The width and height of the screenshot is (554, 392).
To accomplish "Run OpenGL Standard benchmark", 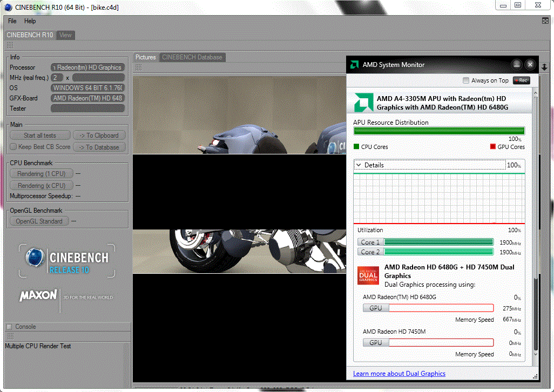I will pyautogui.click(x=39, y=221).
